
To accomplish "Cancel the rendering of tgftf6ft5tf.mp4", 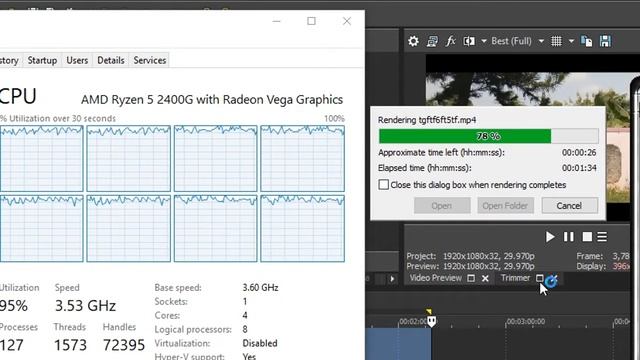I will [x=569, y=206].
